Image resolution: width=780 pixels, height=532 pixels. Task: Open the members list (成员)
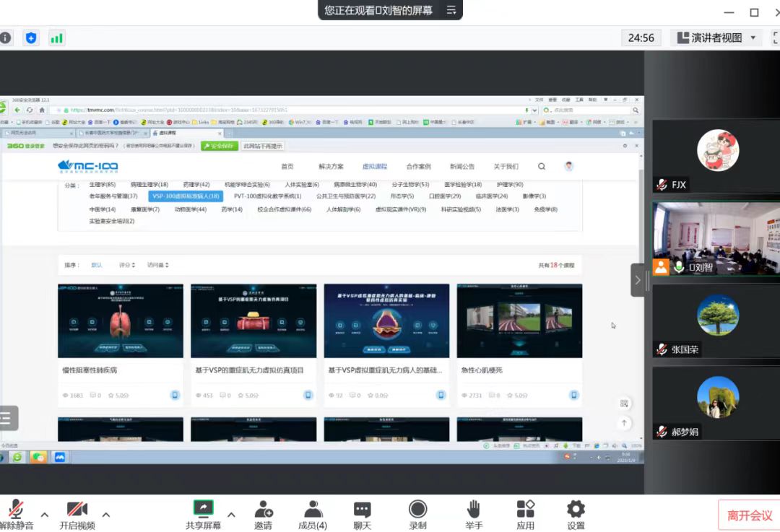313,510
